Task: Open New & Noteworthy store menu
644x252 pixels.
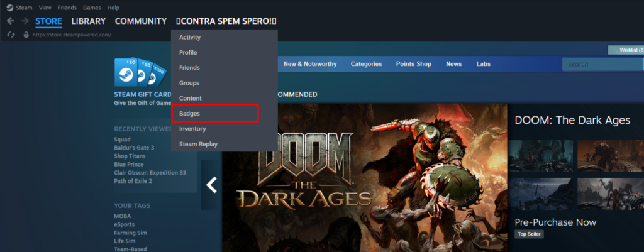Action: (310, 64)
